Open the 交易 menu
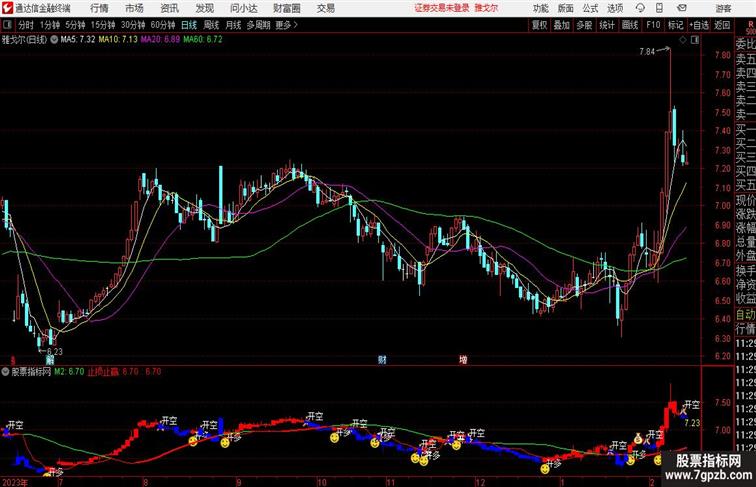Screen dimensions: 756x487 pyautogui.click(x=326, y=8)
